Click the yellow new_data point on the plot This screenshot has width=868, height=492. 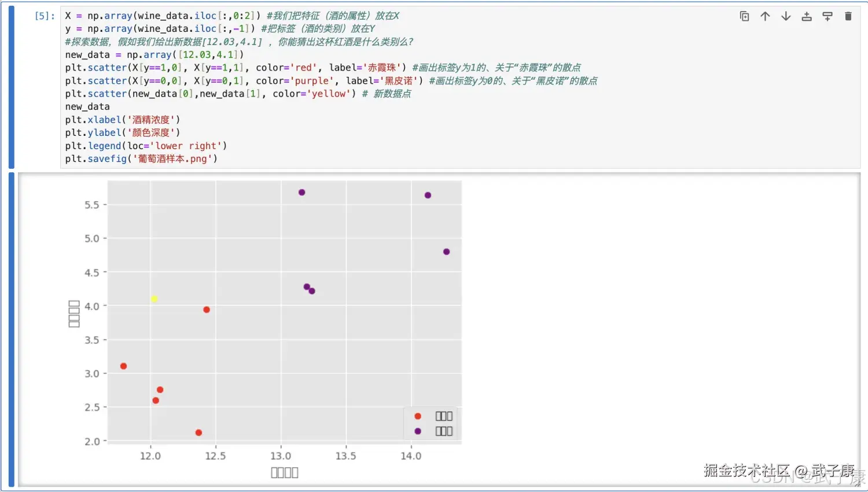[154, 298]
